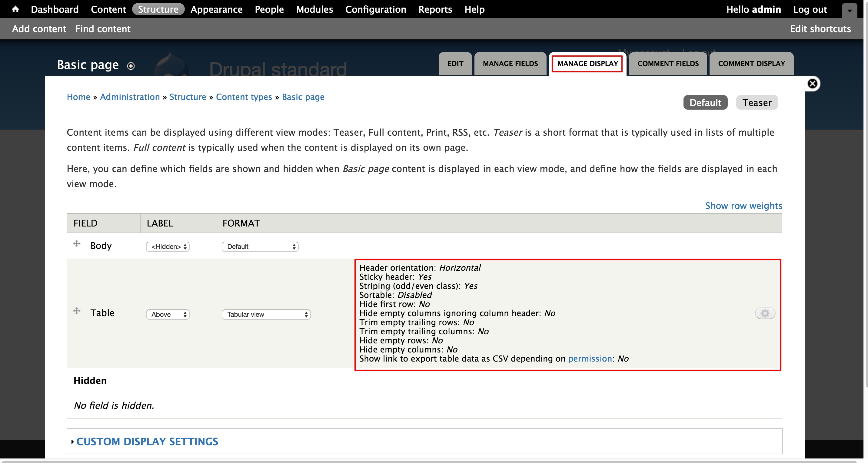Open the Table row format settings gear

[x=765, y=313]
